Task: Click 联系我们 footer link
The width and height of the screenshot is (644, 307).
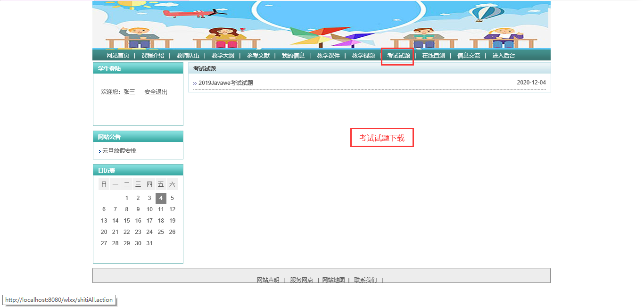Action: coord(366,280)
